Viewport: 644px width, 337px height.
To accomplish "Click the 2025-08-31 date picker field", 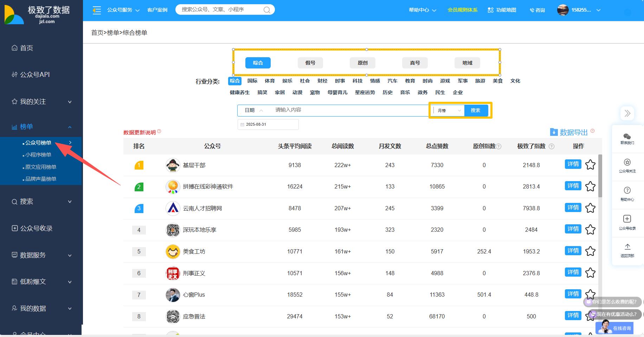I will 268,124.
